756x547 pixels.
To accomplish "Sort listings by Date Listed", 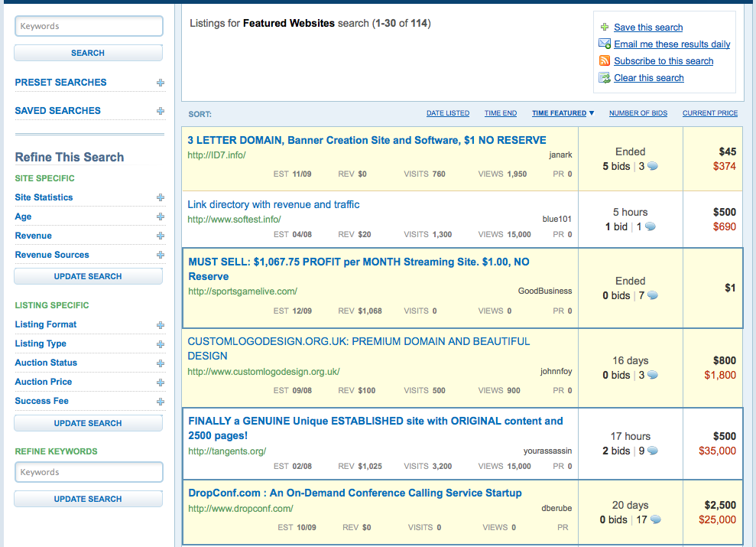I will coord(447,113).
